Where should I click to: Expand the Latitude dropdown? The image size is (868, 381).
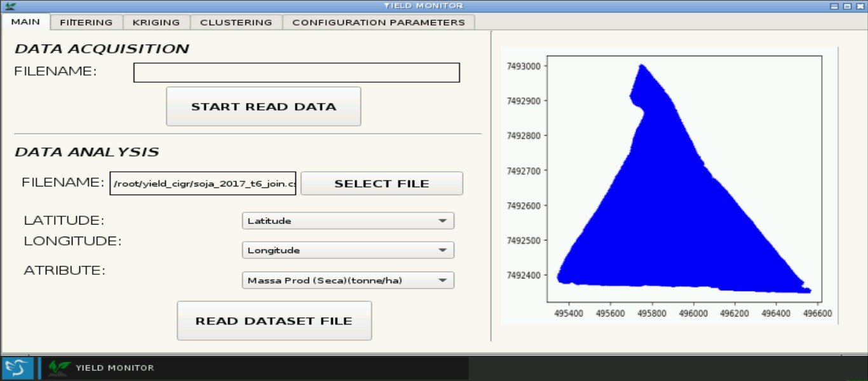pos(348,221)
